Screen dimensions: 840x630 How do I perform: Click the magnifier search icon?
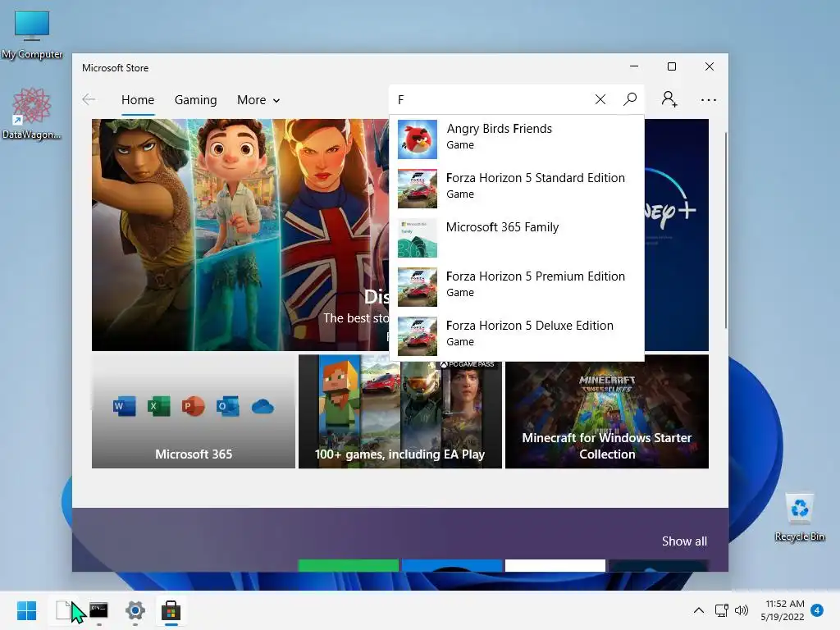pos(630,99)
